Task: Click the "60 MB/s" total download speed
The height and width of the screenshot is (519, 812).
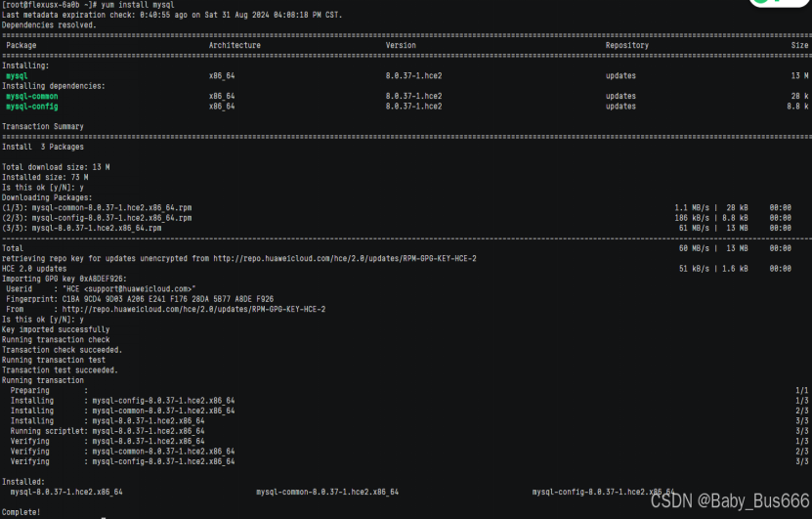Action: (x=694, y=248)
